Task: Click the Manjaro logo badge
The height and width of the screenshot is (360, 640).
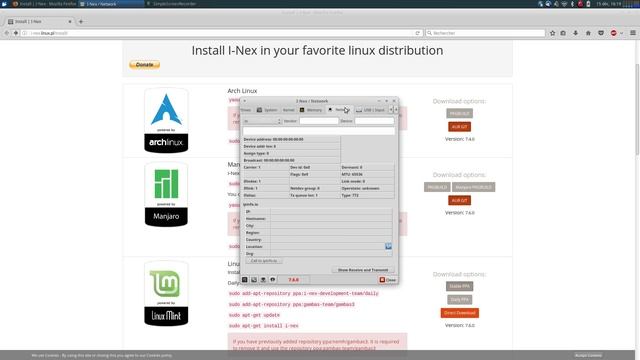Action: pos(166,194)
